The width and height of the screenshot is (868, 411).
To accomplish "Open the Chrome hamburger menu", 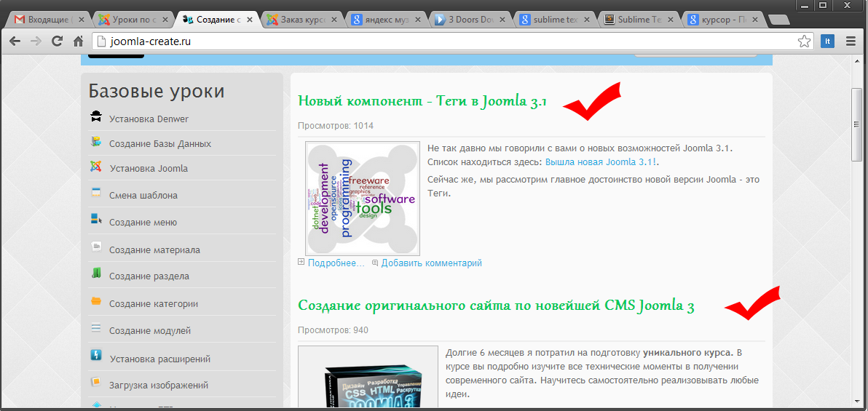I will 851,41.
